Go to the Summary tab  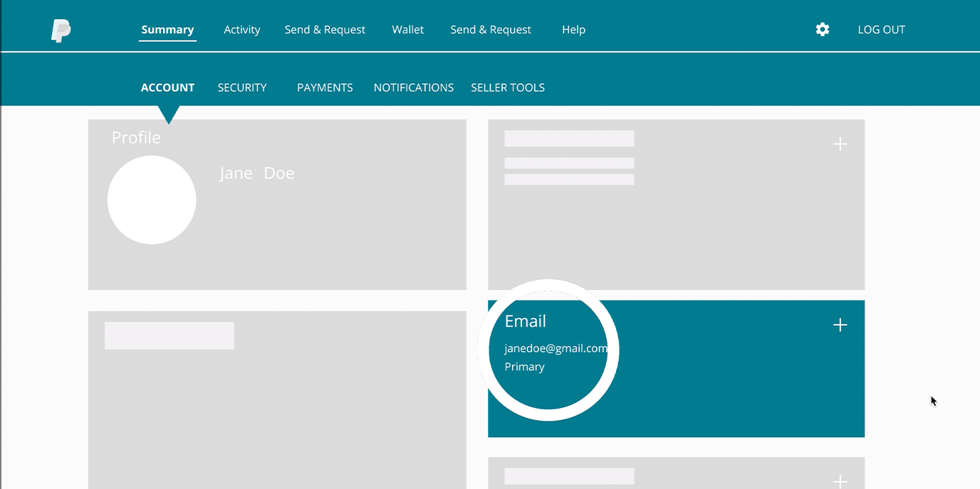(167, 30)
